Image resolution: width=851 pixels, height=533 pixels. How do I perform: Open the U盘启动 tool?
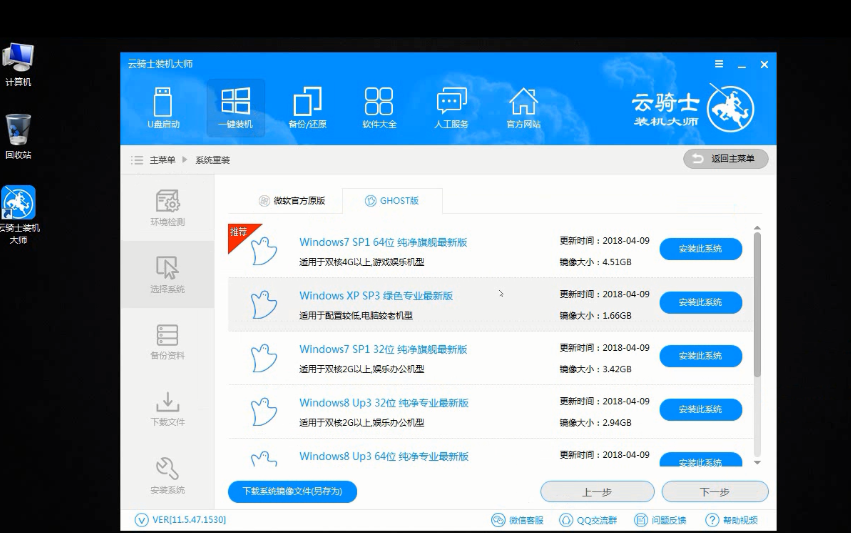(163, 108)
